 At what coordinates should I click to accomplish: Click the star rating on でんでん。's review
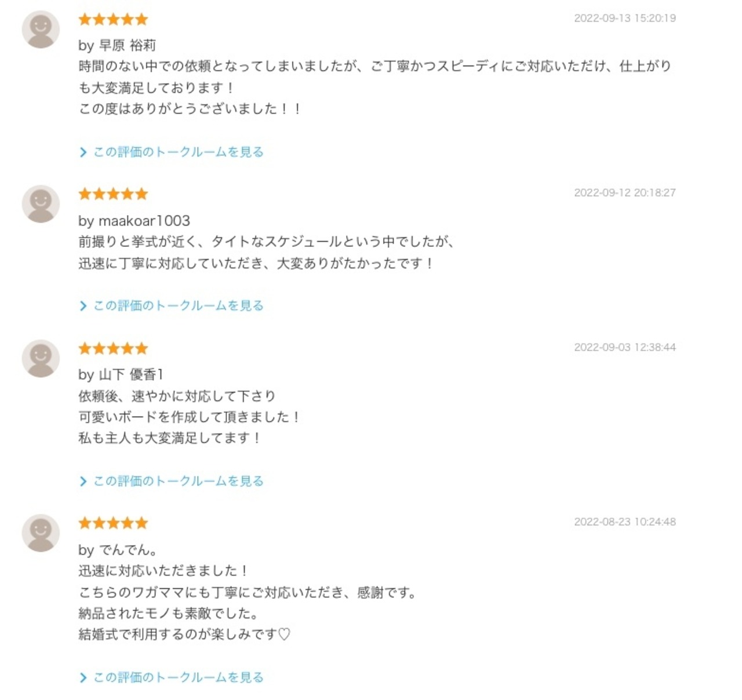pos(113,523)
